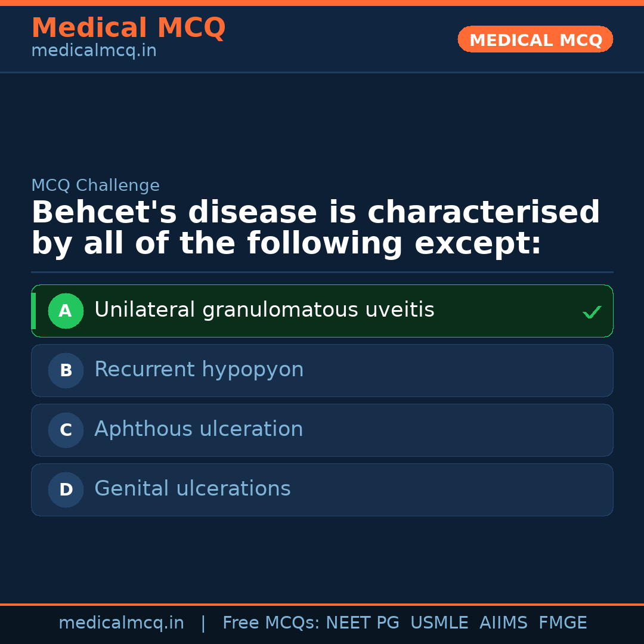
Task: Click the green A option circle
Action: [66, 311]
